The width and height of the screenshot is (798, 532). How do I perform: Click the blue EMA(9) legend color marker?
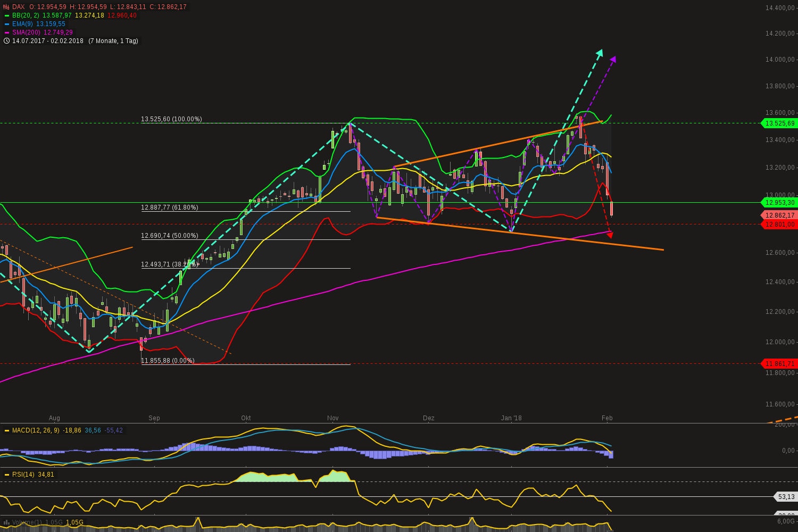click(x=6, y=24)
